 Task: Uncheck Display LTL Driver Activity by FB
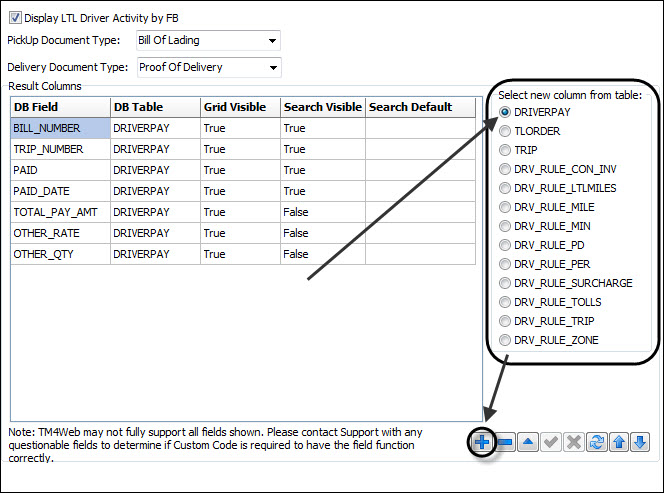click(14, 18)
